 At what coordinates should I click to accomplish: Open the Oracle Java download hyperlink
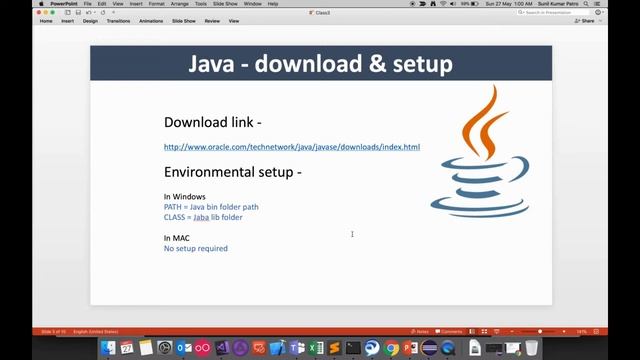click(x=292, y=147)
